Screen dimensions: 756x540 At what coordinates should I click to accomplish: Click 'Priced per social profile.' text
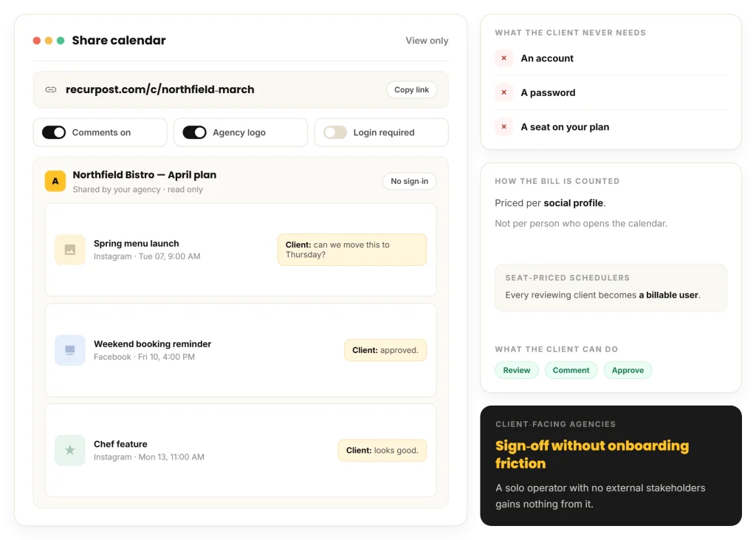(550, 203)
